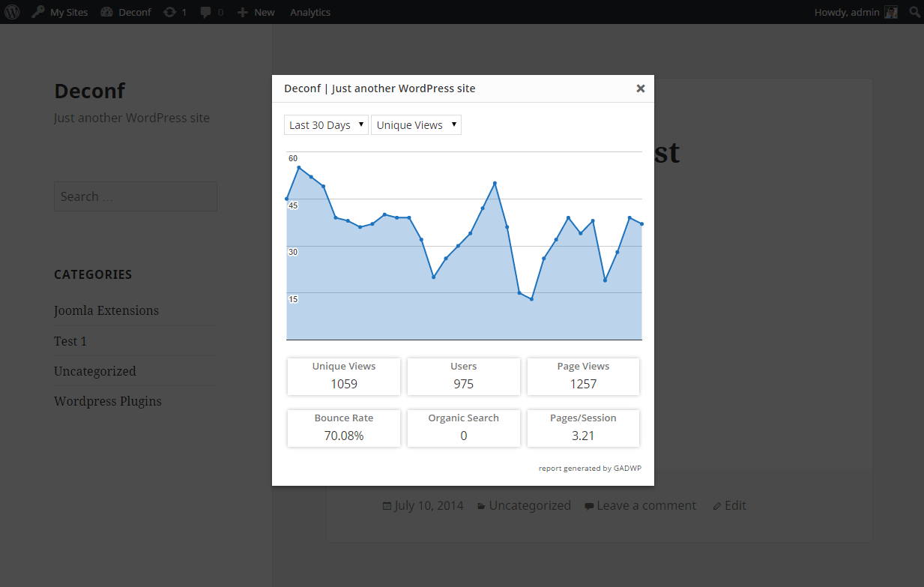This screenshot has height=587, width=924.
Task: Open the Joomla Extensions category
Action: pyautogui.click(x=106, y=310)
